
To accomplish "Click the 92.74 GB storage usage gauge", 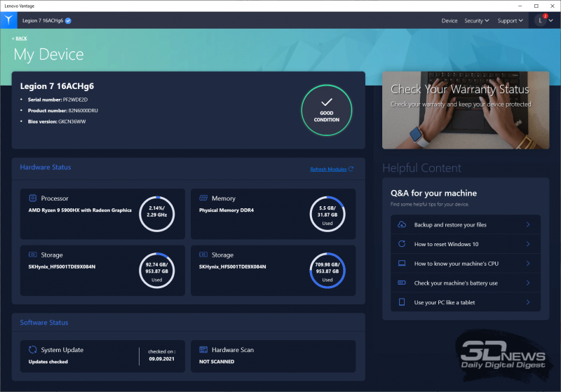I will tap(156, 271).
